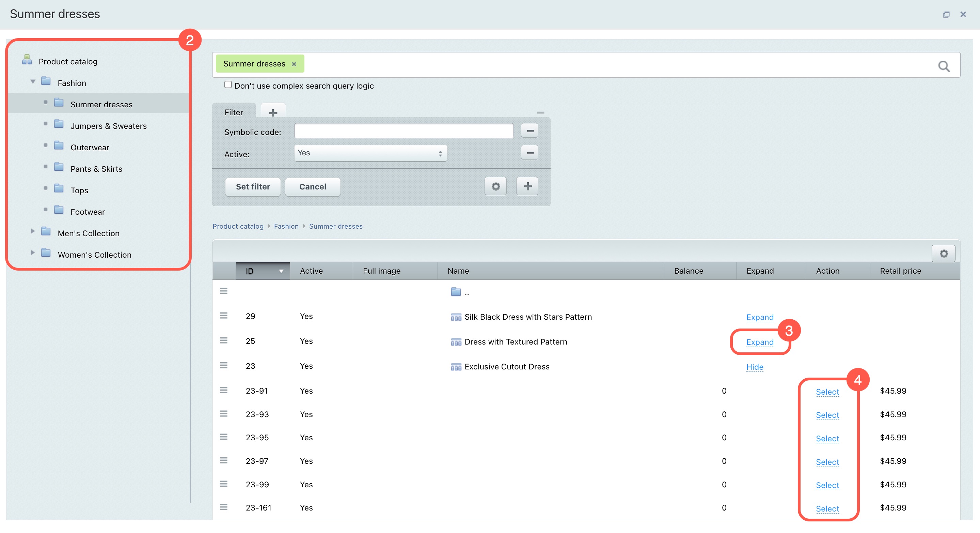The height and width of the screenshot is (533, 980).
Task: Remove the Summer dresses search tag
Action: 294,64
